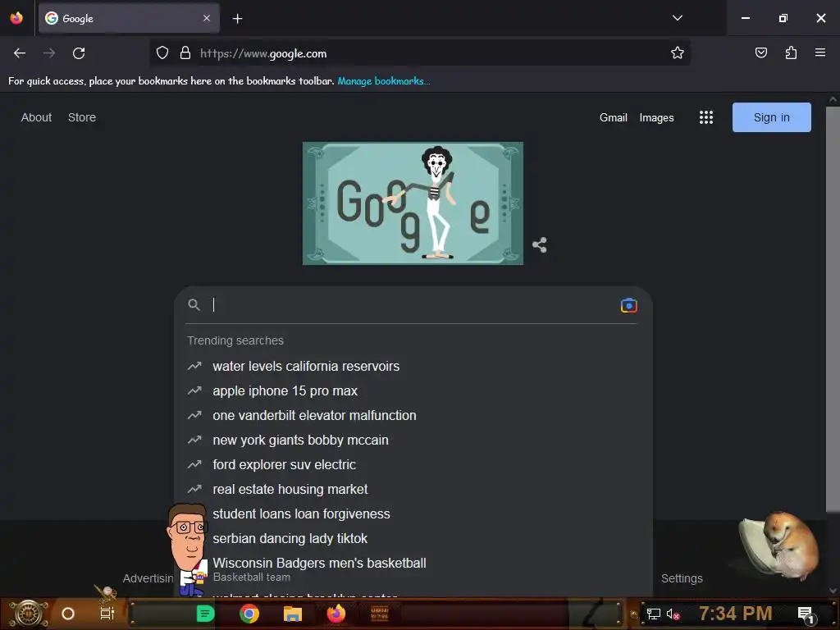840x630 pixels.
Task: Open Cortana circle on taskbar
Action: click(x=68, y=614)
